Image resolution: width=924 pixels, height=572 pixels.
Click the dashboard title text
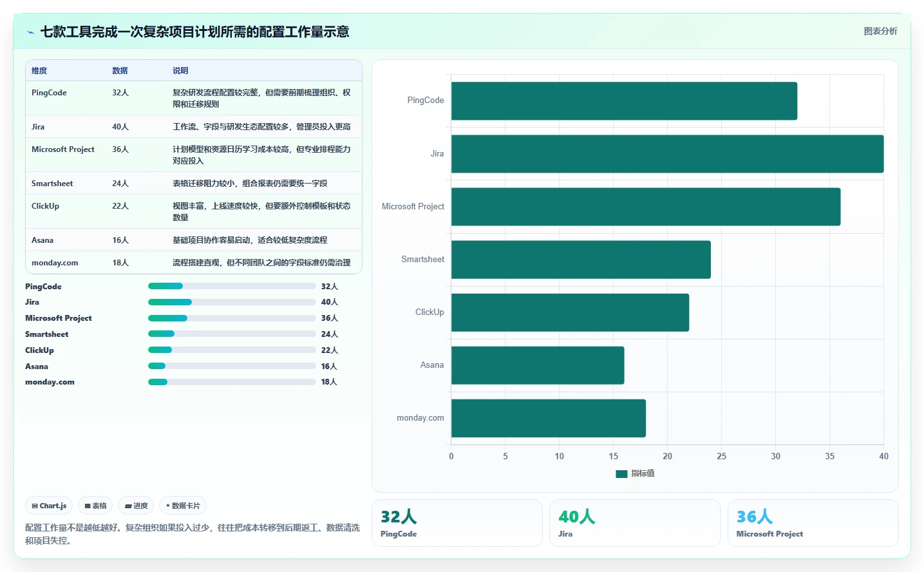click(194, 32)
